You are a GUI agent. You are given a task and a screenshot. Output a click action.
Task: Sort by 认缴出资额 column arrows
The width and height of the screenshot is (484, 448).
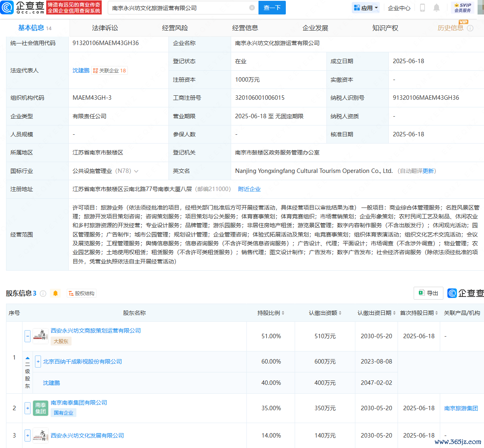pos(340,313)
